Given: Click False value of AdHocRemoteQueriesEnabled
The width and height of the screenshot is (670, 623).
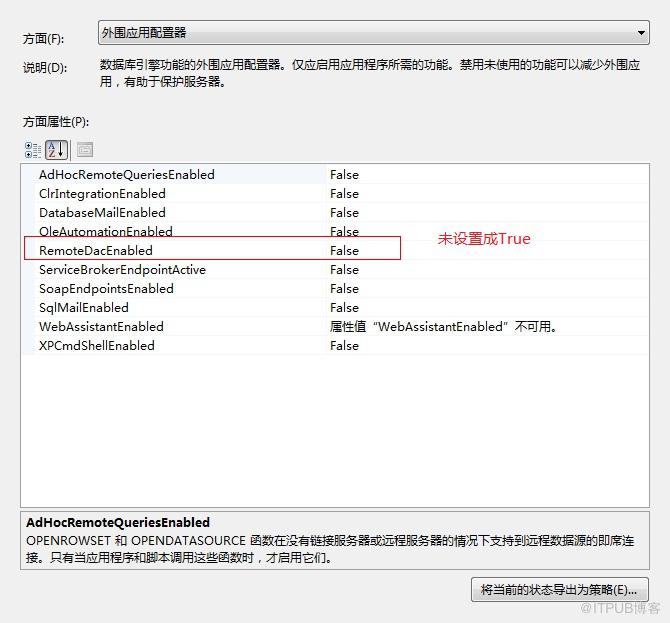Looking at the screenshot, I should click(x=344, y=175).
